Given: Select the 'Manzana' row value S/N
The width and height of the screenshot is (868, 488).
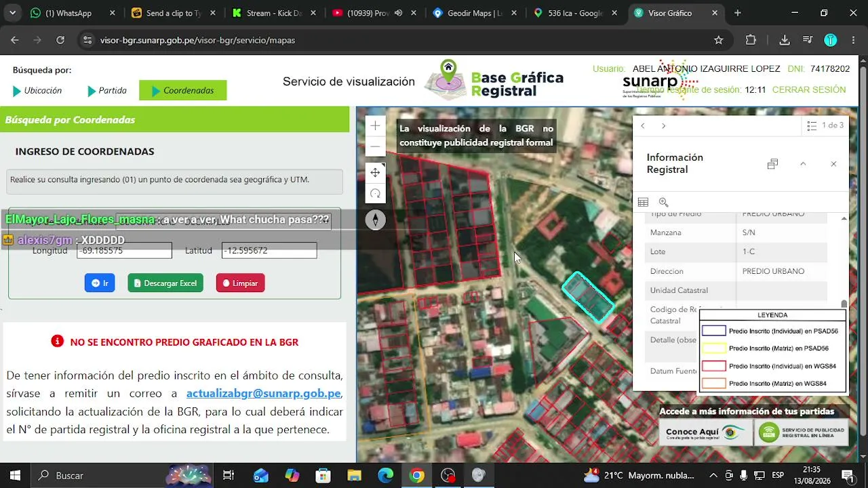Looking at the screenshot, I should [749, 232].
